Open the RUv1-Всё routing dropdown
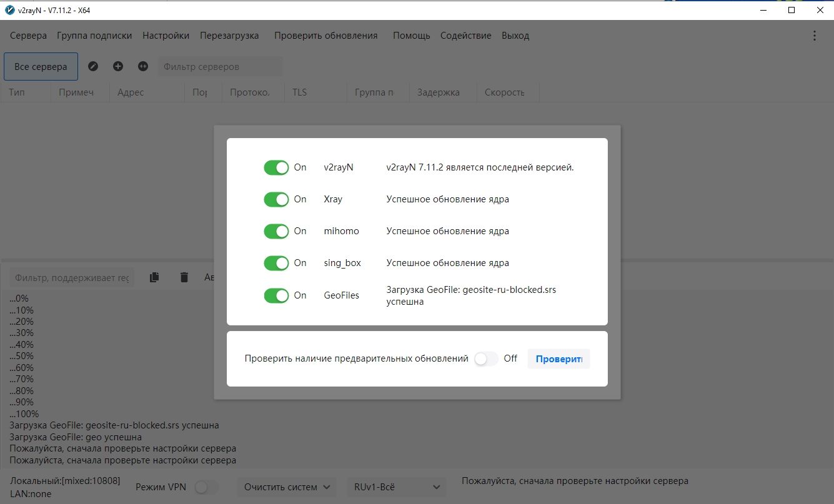 [x=397, y=487]
